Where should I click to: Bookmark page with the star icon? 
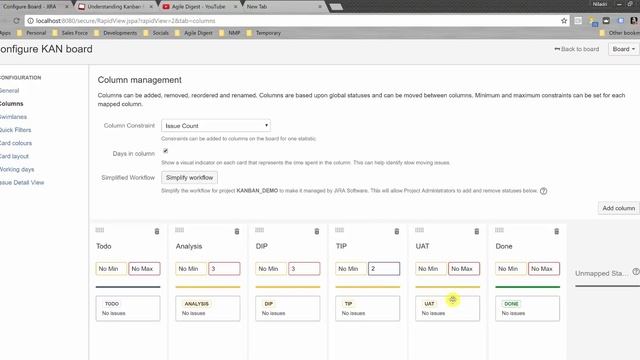(564, 21)
